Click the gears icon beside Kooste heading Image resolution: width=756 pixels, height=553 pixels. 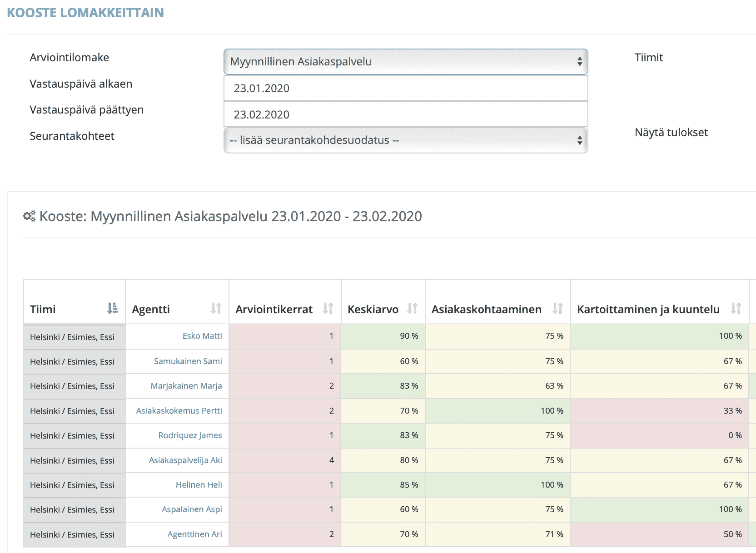click(x=29, y=216)
